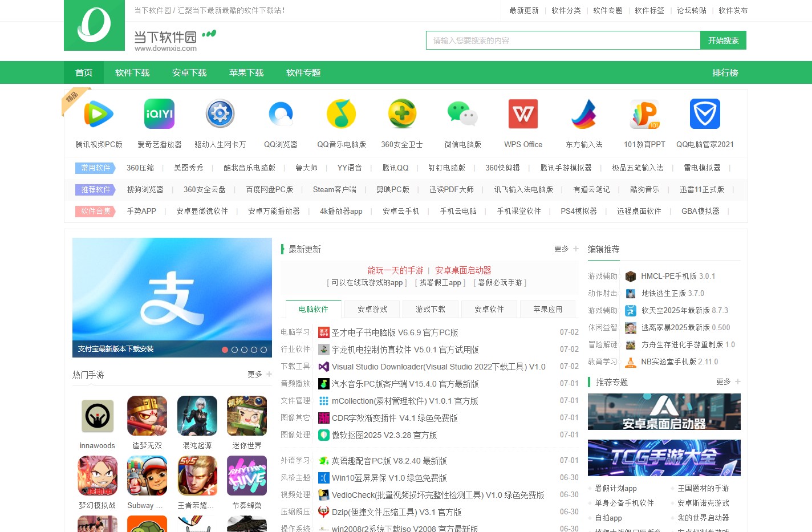Select the fifth carousel dot indicator
The height and width of the screenshot is (532, 812).
click(263, 350)
